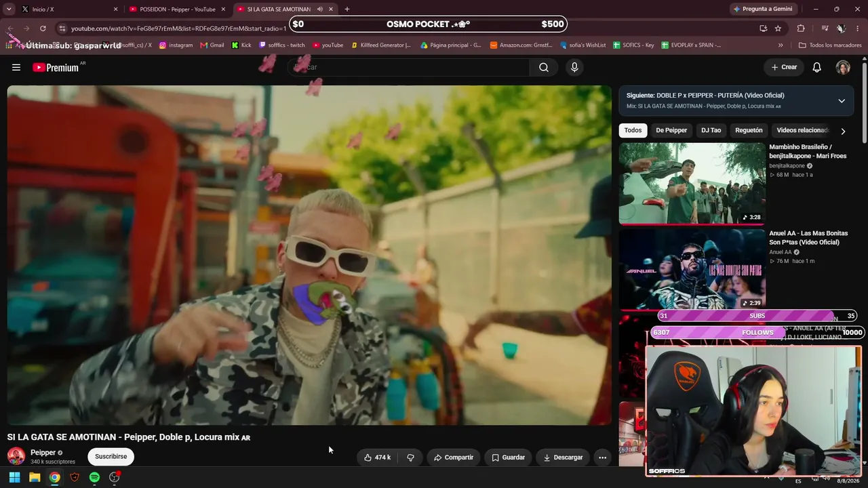This screenshot has width=868, height=488.
Task: Expand the Siguiente mix playlist panel
Action: tap(842, 101)
